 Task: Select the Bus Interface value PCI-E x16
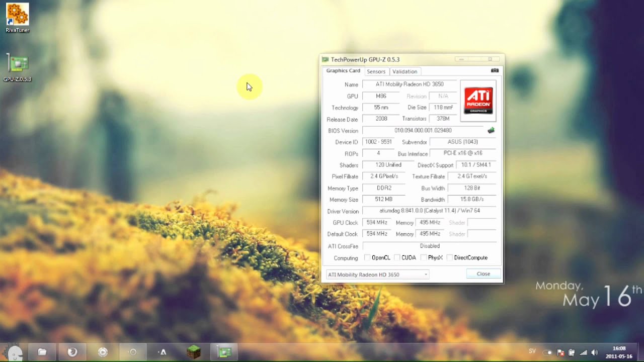[463, 153]
